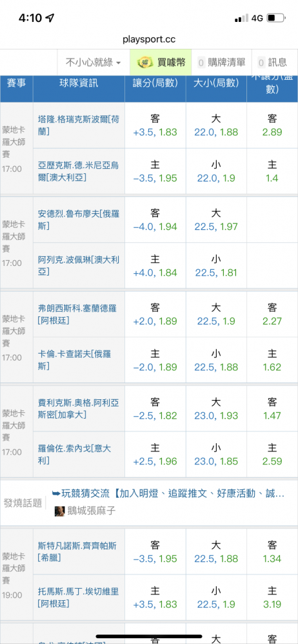Tap the battery icon in status bar

point(276,18)
